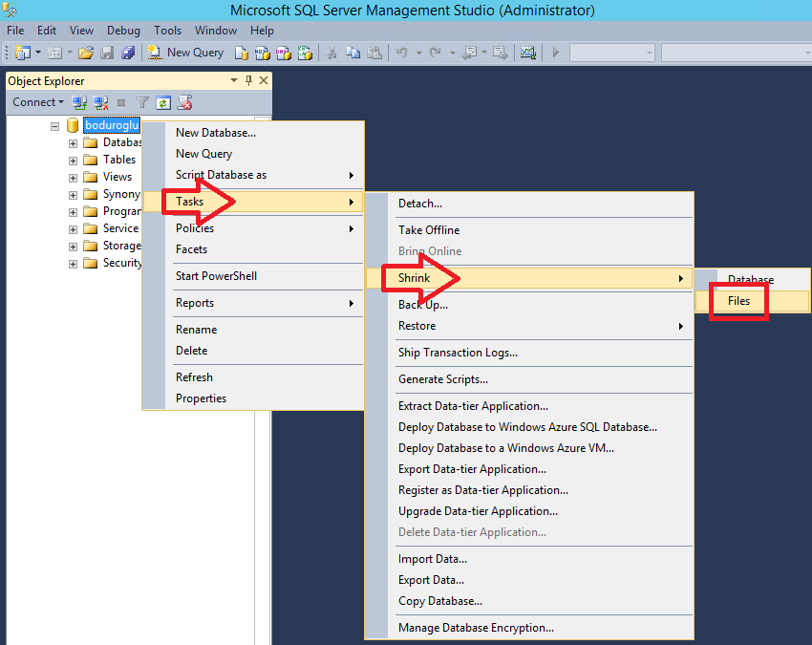Expand the Tables folder node

[x=73, y=161]
